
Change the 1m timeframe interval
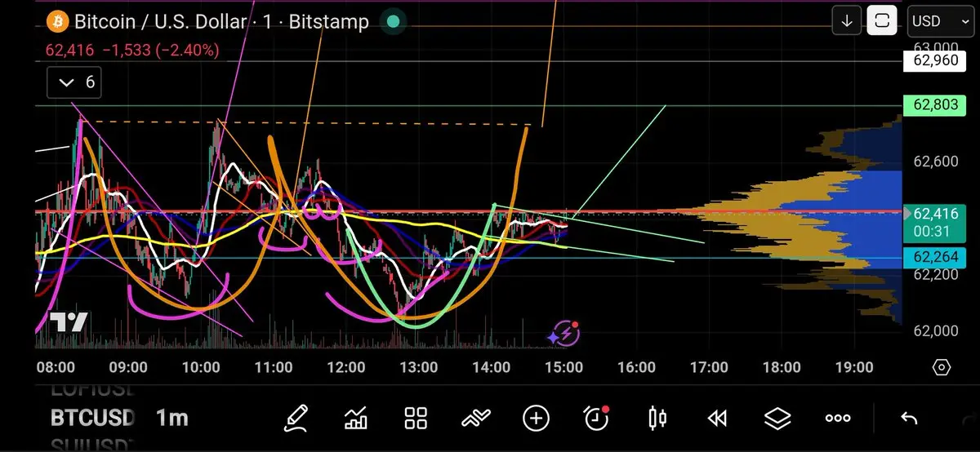(171, 419)
